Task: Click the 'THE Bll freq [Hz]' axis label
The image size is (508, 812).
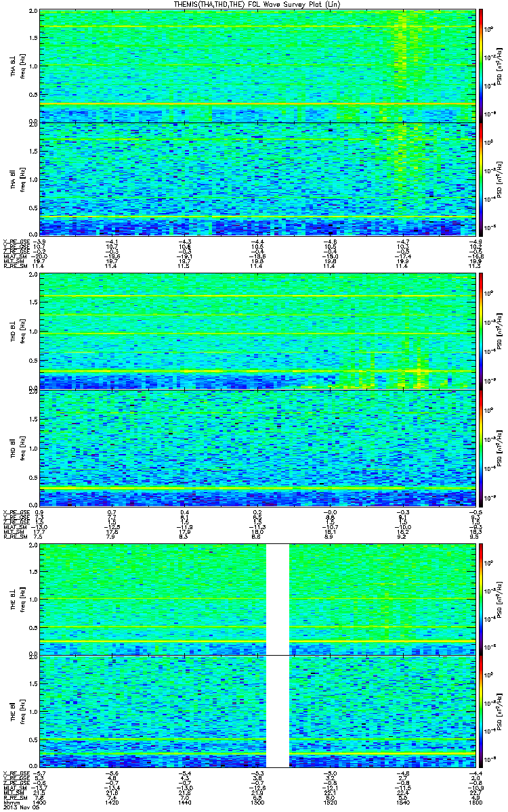Action: pyautogui.click(x=17, y=711)
